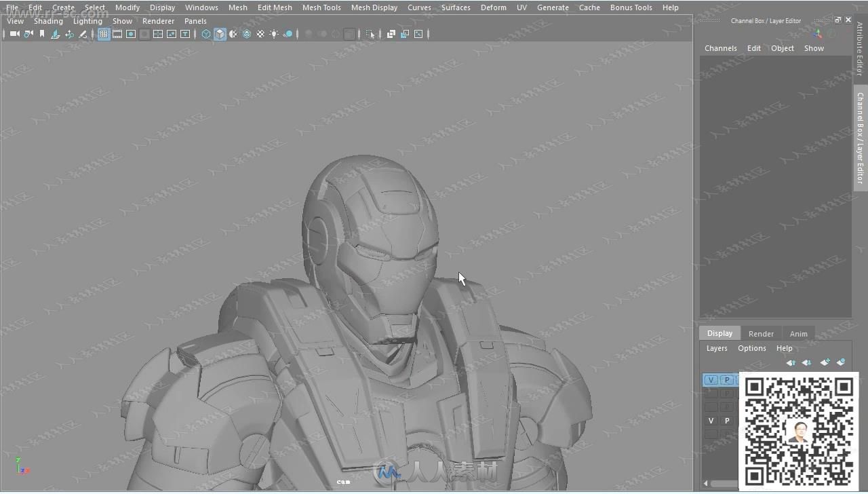Viewport: 868px width, 494px height.
Task: Click the Image Plane icon
Action: (x=56, y=34)
